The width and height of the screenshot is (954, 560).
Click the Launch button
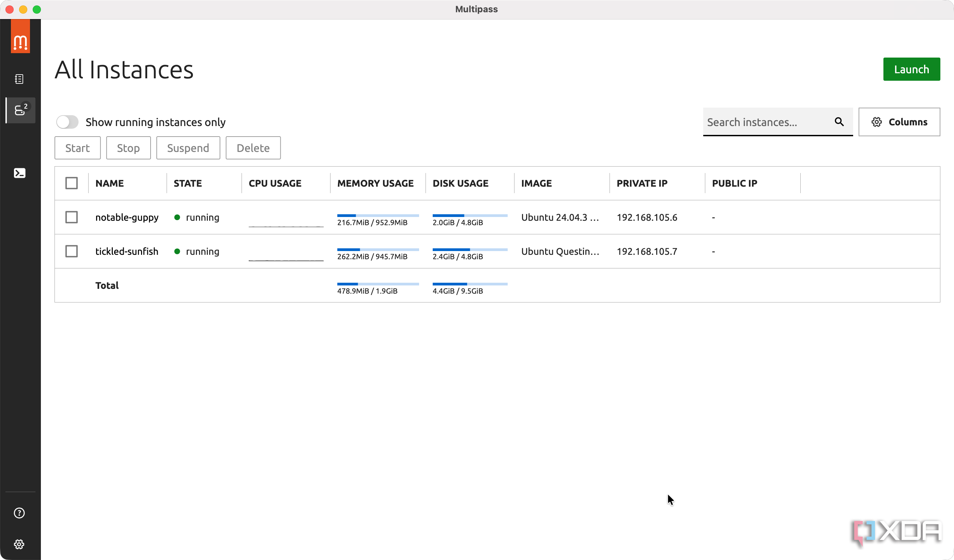pyautogui.click(x=912, y=69)
